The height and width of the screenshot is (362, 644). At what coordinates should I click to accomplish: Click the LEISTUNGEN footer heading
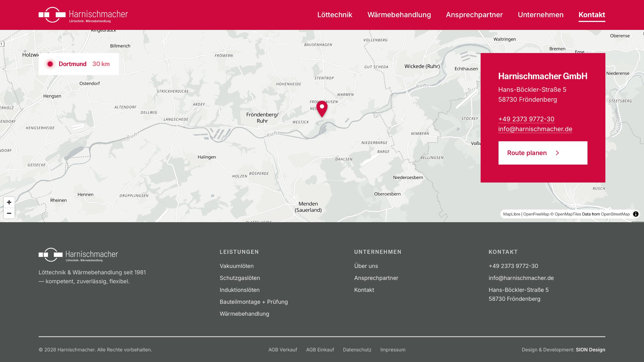click(239, 252)
